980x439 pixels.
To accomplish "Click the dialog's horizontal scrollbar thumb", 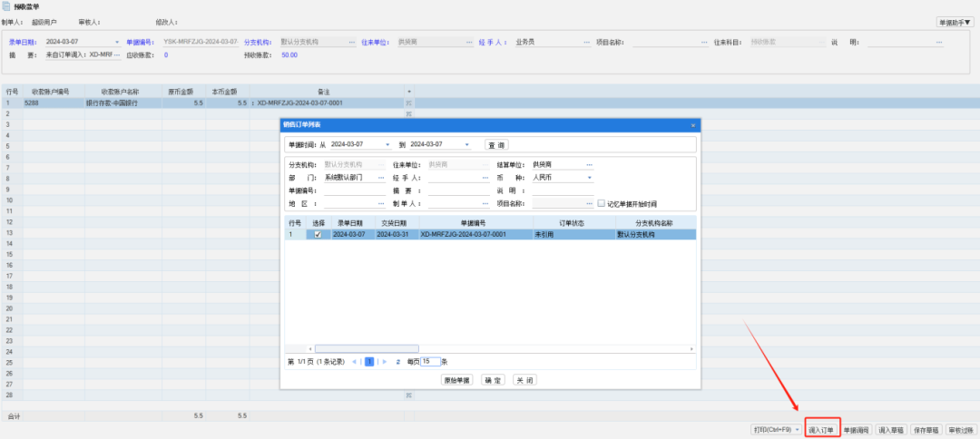I will [x=367, y=348].
